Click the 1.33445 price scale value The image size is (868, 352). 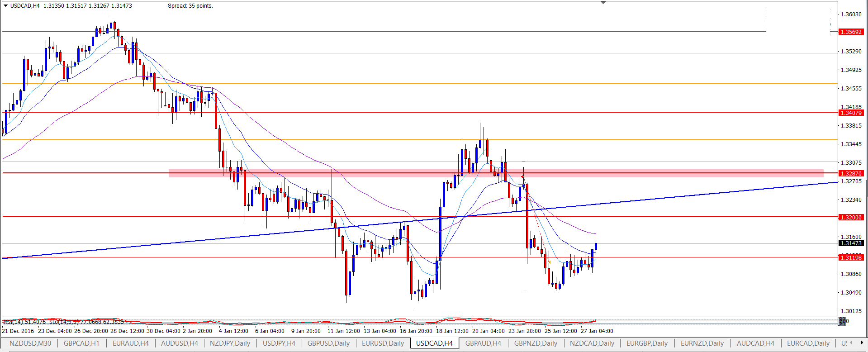(x=851, y=144)
